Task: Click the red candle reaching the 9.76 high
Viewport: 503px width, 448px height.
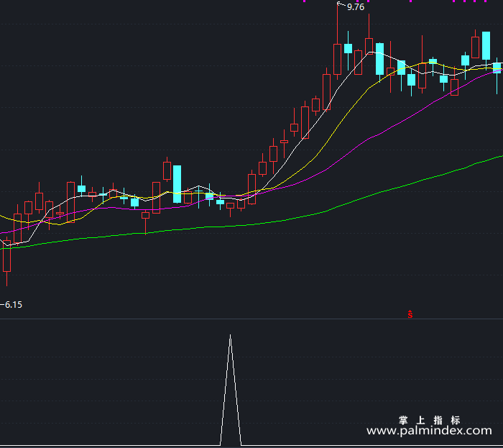Action: coord(337,60)
